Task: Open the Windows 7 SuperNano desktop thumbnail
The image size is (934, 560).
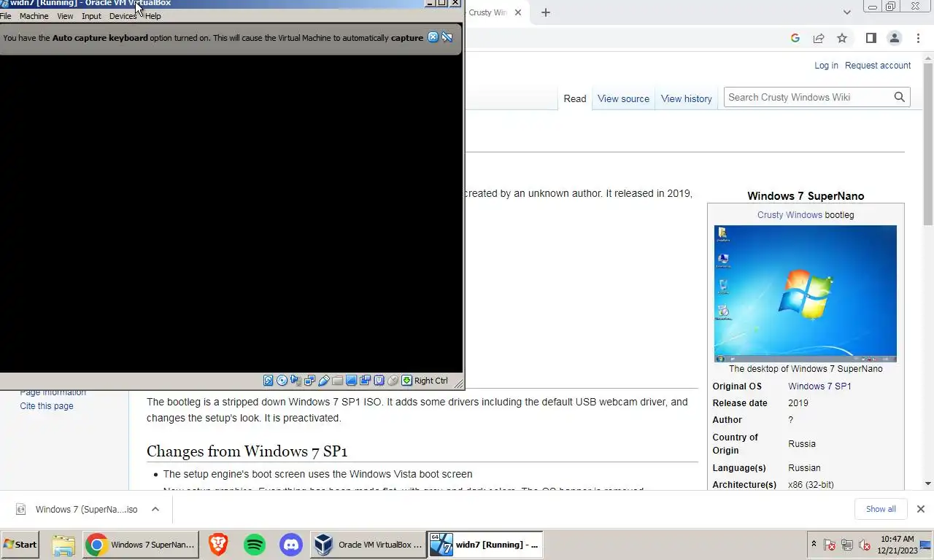Action: pos(806,294)
